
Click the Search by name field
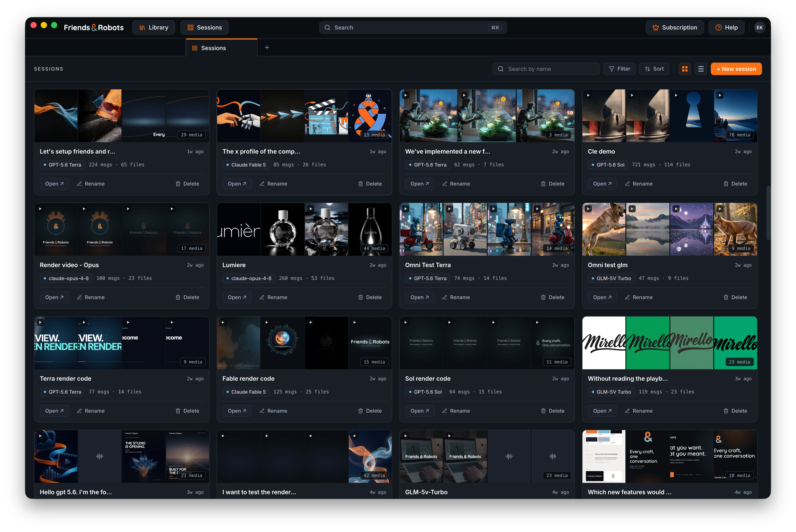coord(546,69)
